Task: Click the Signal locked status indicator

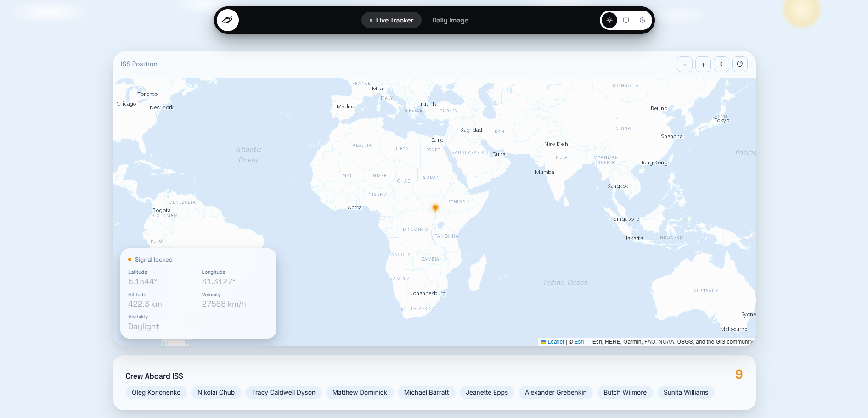Action: (150, 260)
